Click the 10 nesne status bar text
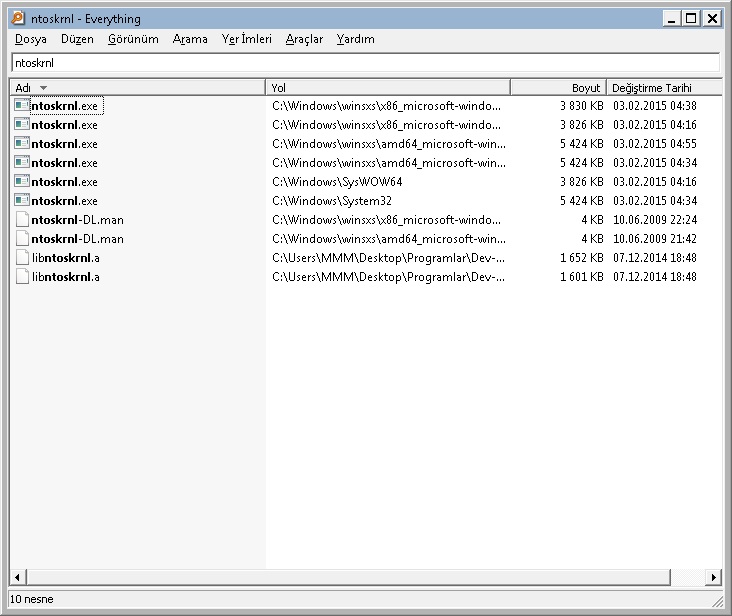The image size is (732, 616). (32, 599)
